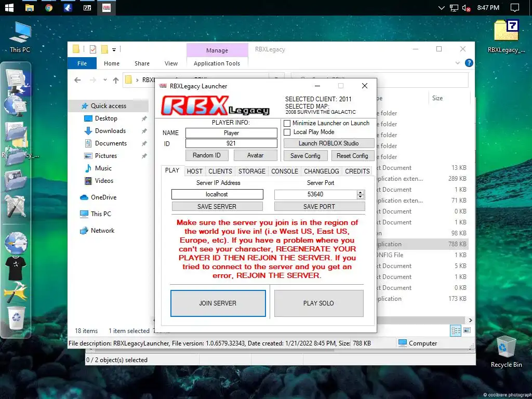Open the Windows Start menu
The width and height of the screenshot is (532, 399).
[x=9, y=7]
